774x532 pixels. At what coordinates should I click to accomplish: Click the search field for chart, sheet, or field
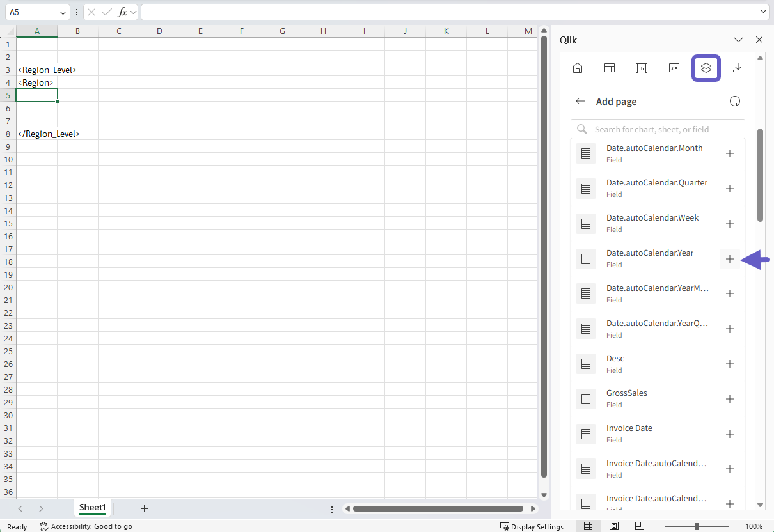658,129
